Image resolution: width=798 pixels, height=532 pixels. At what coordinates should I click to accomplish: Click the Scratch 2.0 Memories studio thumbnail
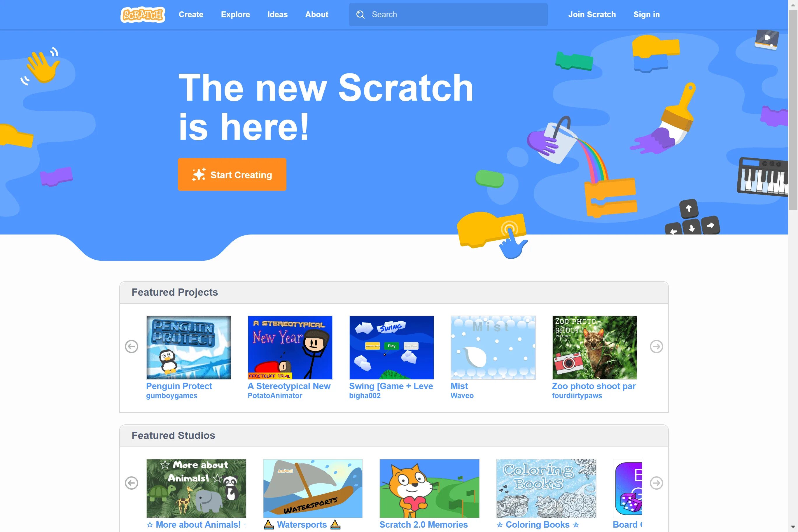[429, 487]
